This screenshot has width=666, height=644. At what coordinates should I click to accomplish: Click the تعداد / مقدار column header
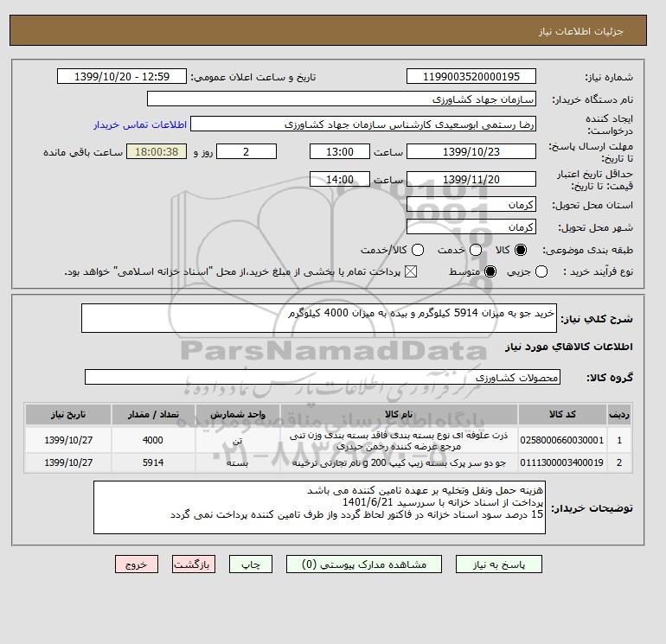click(153, 414)
